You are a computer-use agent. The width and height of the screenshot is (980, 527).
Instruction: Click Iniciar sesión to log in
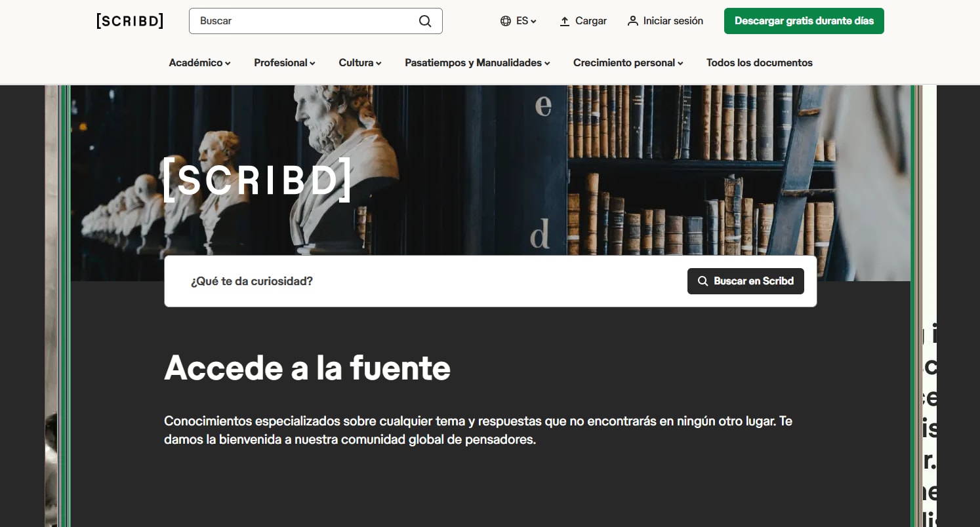[665, 21]
